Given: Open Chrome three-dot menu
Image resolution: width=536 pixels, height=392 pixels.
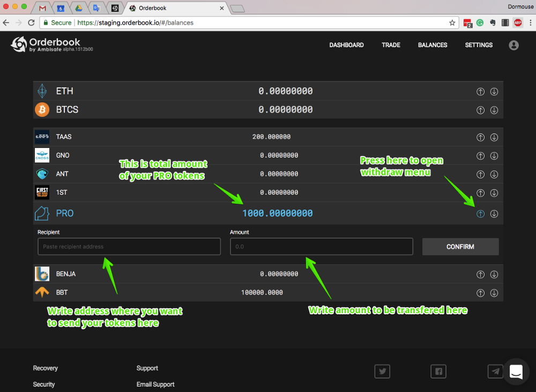Looking at the screenshot, I should tap(530, 23).
